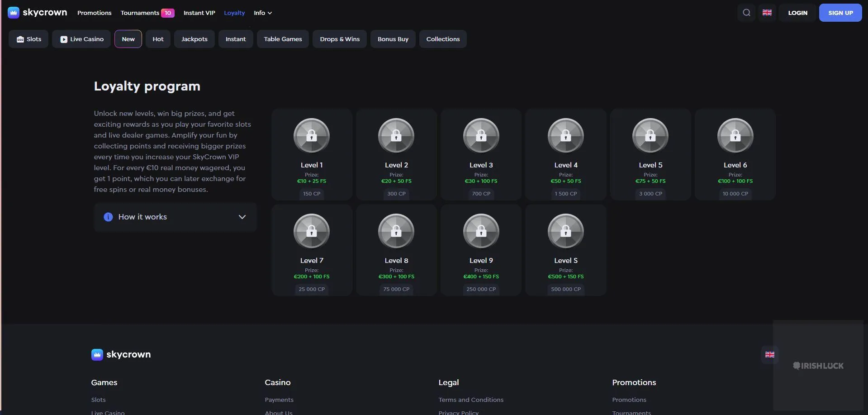Click the Level 1 locked medal icon
The image size is (868, 415).
(x=312, y=136)
